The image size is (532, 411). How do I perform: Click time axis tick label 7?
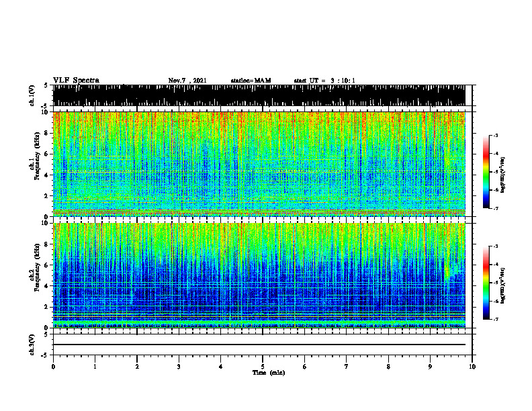point(347,367)
